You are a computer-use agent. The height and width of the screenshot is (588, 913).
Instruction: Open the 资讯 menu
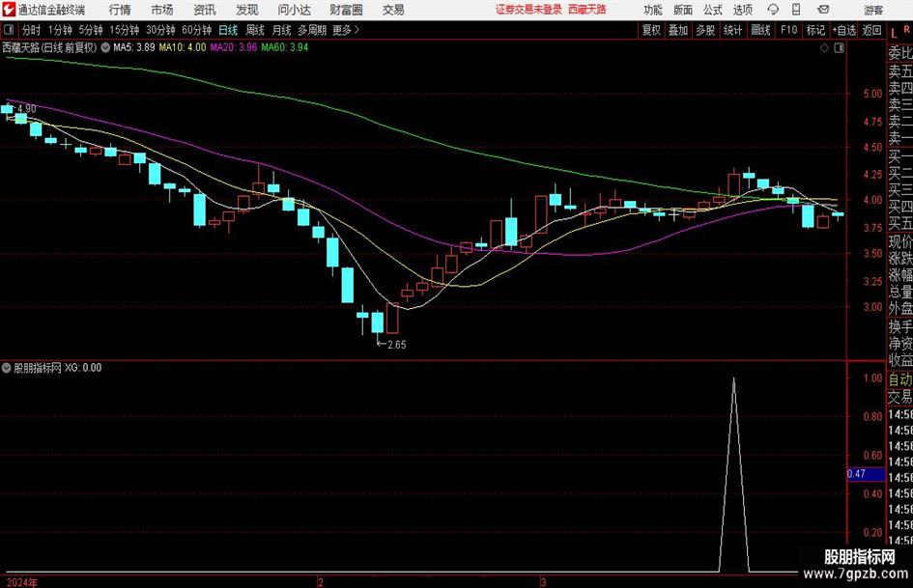[205, 10]
